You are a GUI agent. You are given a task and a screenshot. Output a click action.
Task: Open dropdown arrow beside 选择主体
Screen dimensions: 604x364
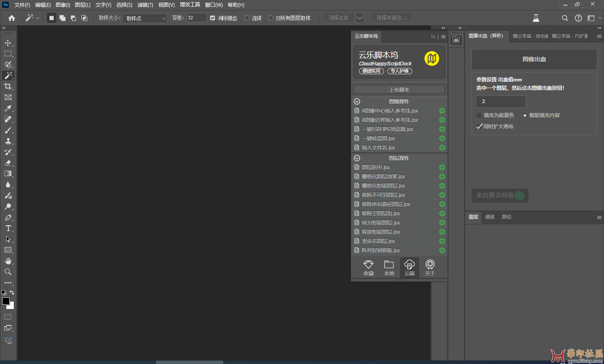pos(359,18)
